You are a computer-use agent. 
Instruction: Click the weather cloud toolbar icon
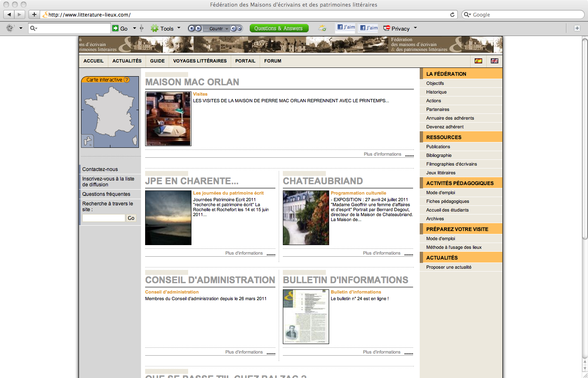click(x=322, y=28)
